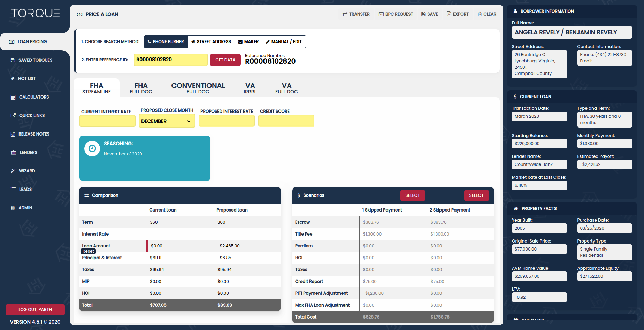The height and width of the screenshot is (330, 644).
Task: Switch search method to Mailer
Action: tap(248, 42)
